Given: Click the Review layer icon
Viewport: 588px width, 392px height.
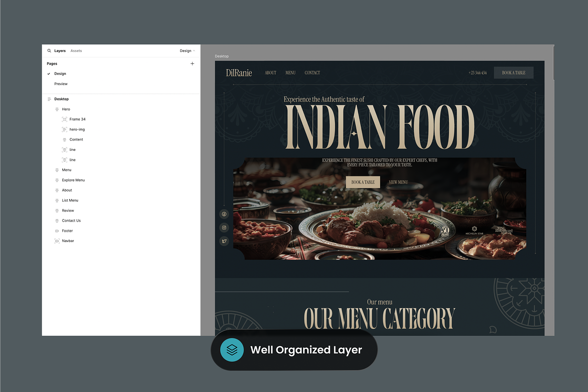Looking at the screenshot, I should (57, 211).
